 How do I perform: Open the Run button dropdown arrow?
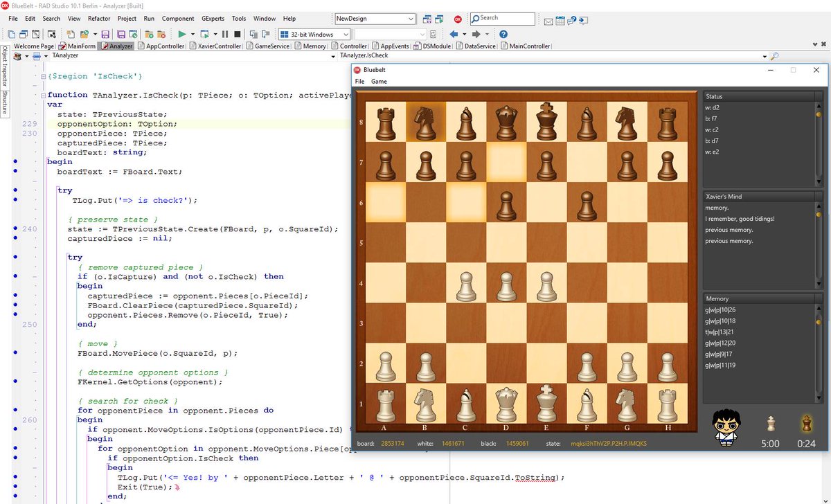click(192, 34)
